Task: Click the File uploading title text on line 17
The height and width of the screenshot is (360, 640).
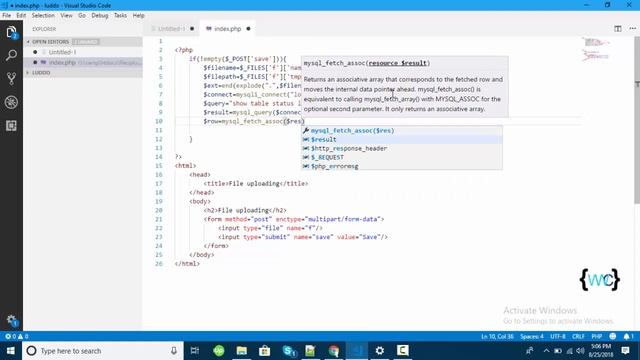Action: (254, 184)
